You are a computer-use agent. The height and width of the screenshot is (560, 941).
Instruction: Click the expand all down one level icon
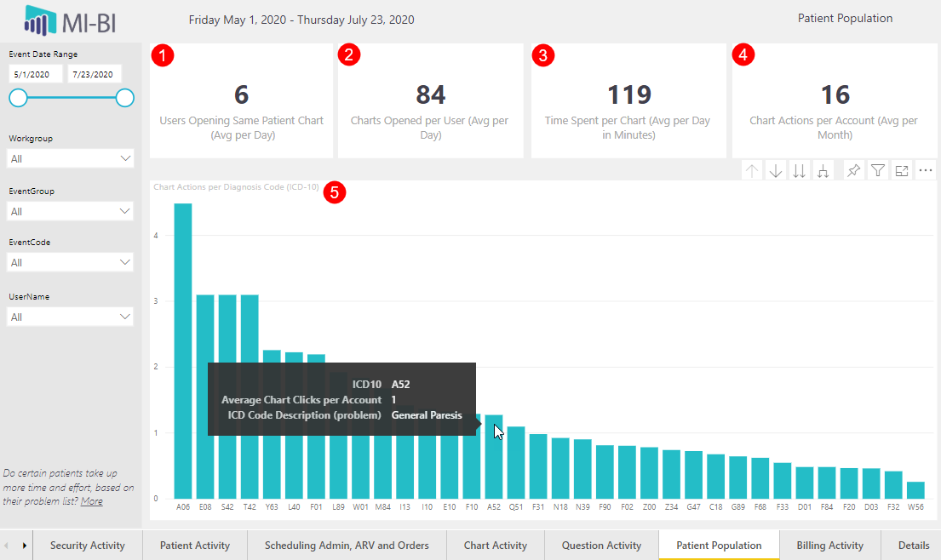823,171
